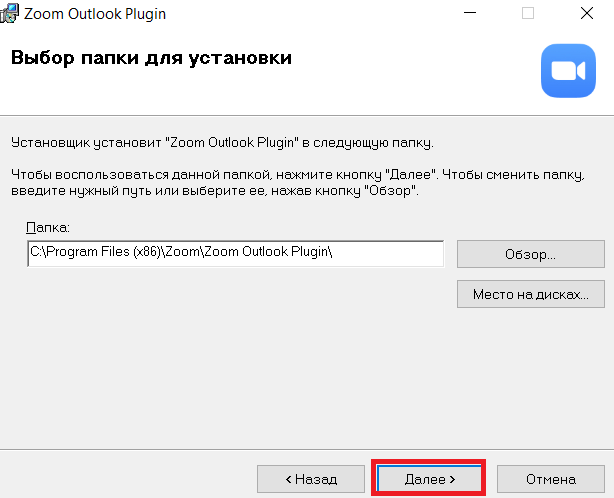Go back with the Назад button

tap(311, 478)
